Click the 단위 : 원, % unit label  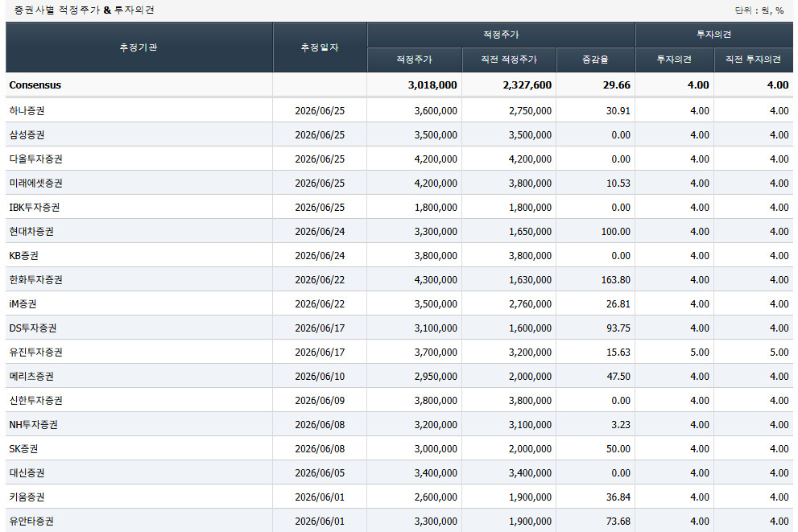point(759,10)
